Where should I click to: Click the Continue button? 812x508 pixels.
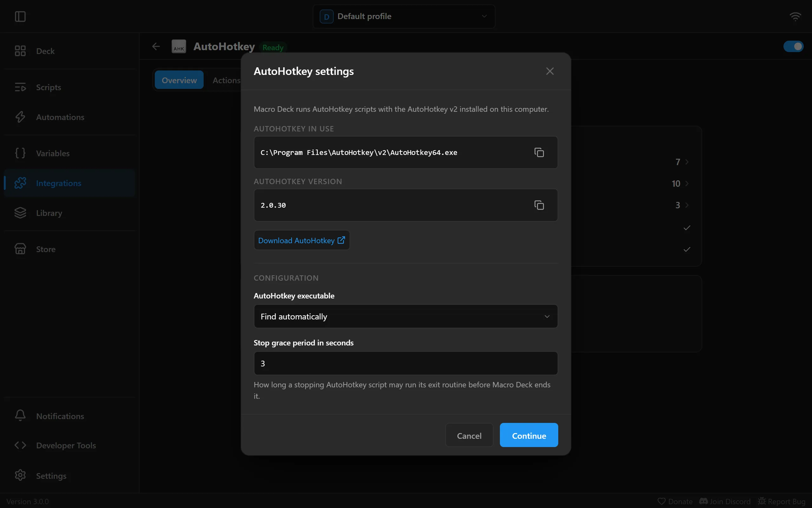[x=529, y=435]
